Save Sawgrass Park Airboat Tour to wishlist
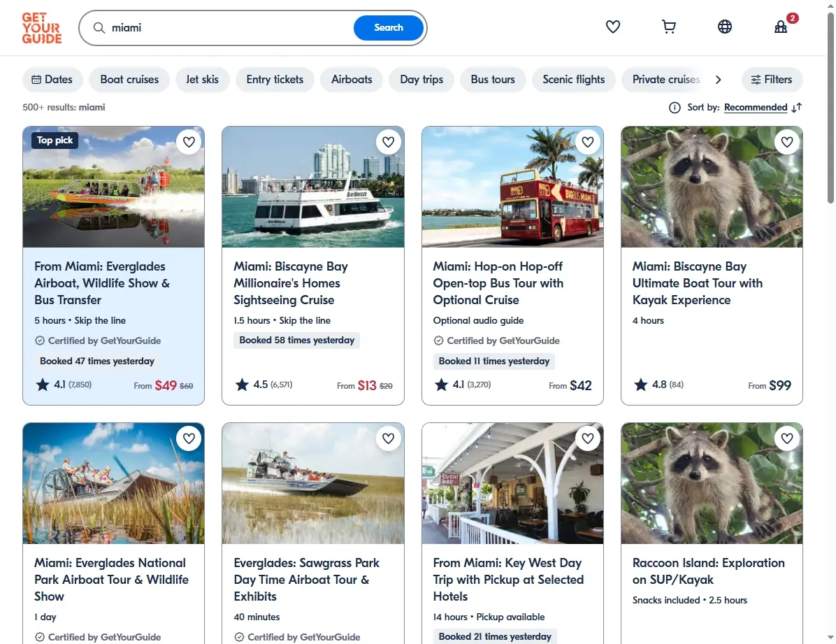This screenshot has width=836, height=644. (x=388, y=438)
